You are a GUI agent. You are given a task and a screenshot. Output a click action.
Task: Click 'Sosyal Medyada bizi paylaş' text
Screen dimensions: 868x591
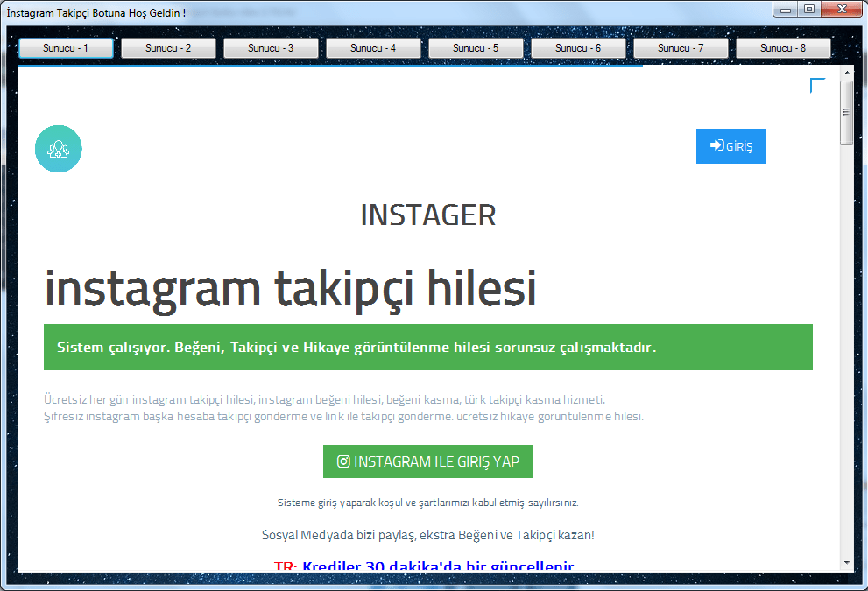pyautogui.click(x=428, y=535)
